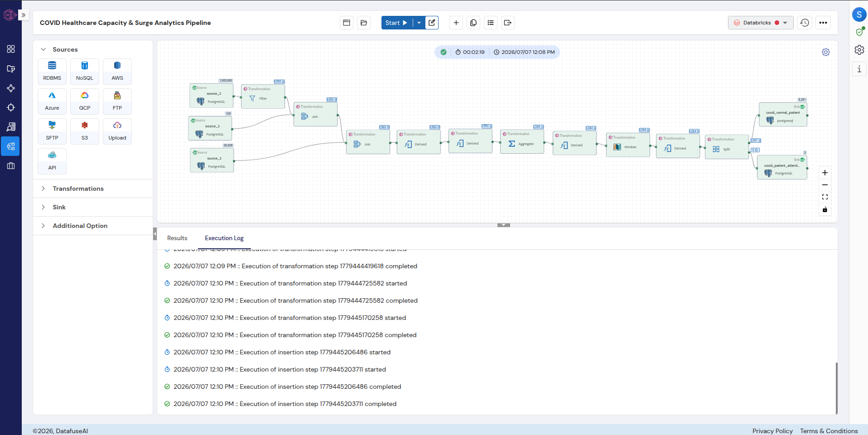This screenshot has height=435, width=868.
Task: Click the export pipeline icon
Action: coord(508,23)
